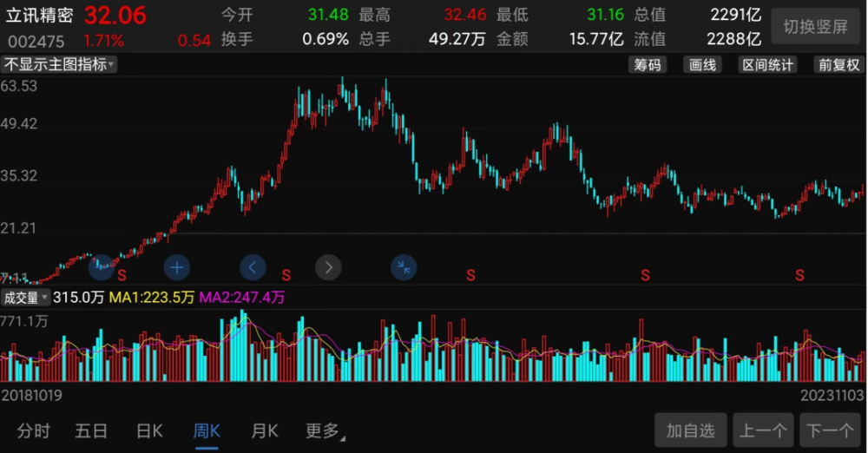Click the zoom-in plus circle icon
The image size is (868, 453).
point(177,268)
